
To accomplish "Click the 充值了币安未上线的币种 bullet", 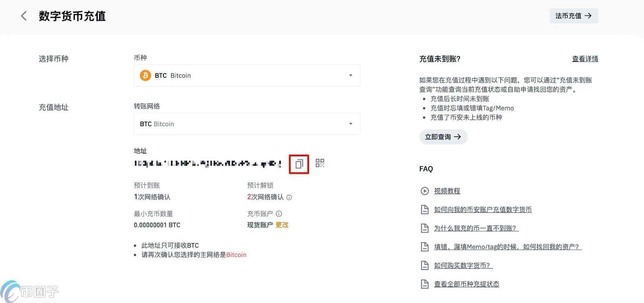I will [466, 117].
